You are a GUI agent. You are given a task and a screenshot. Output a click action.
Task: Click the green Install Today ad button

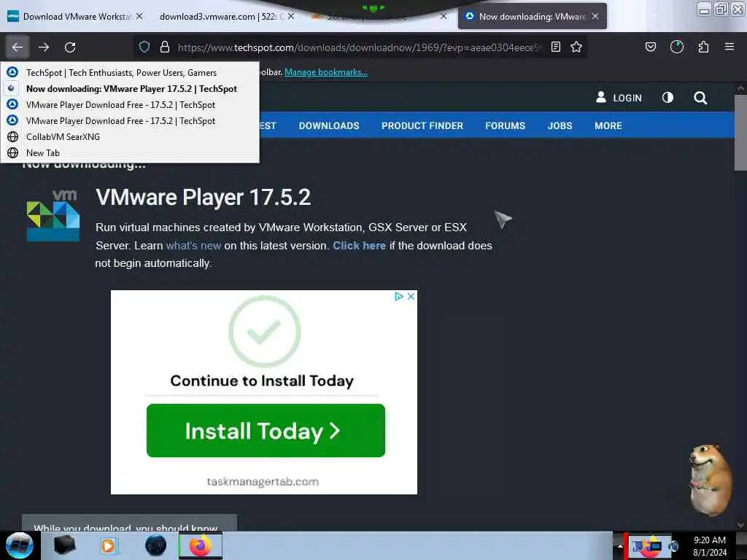click(266, 430)
